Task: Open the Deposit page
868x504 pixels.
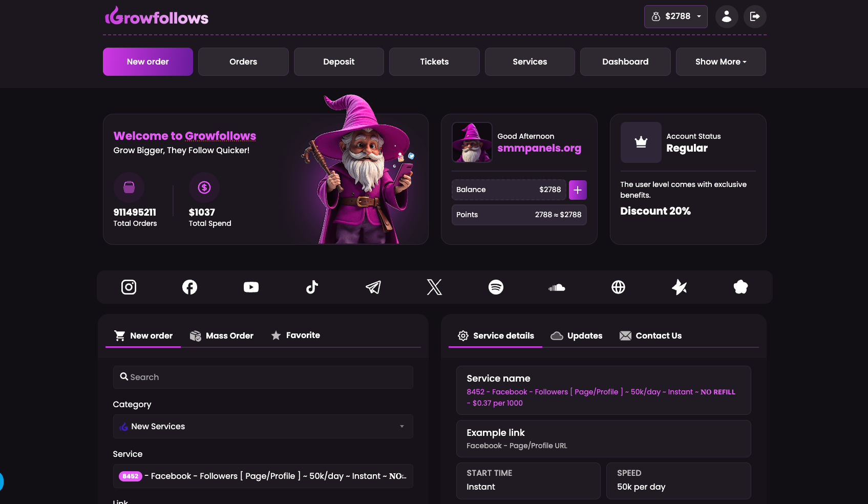Action: point(338,61)
